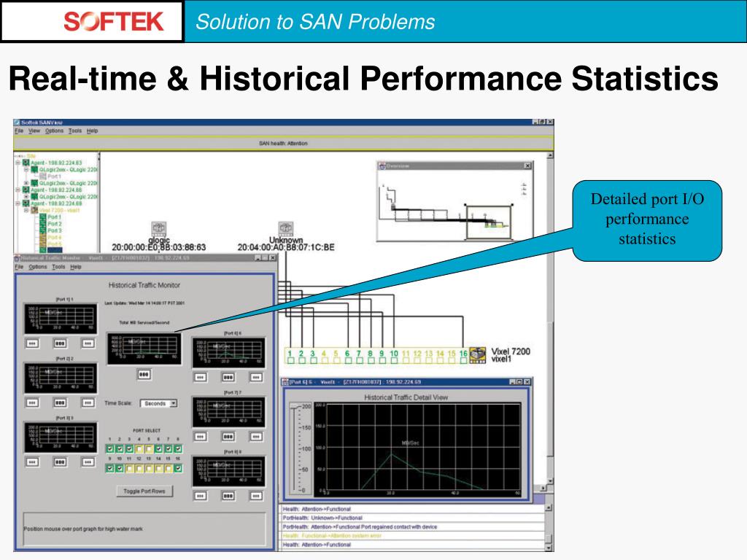Viewport: 747px width, 560px height.
Task: Expand second QLogic2xxx node under first agent
Action: point(27,183)
